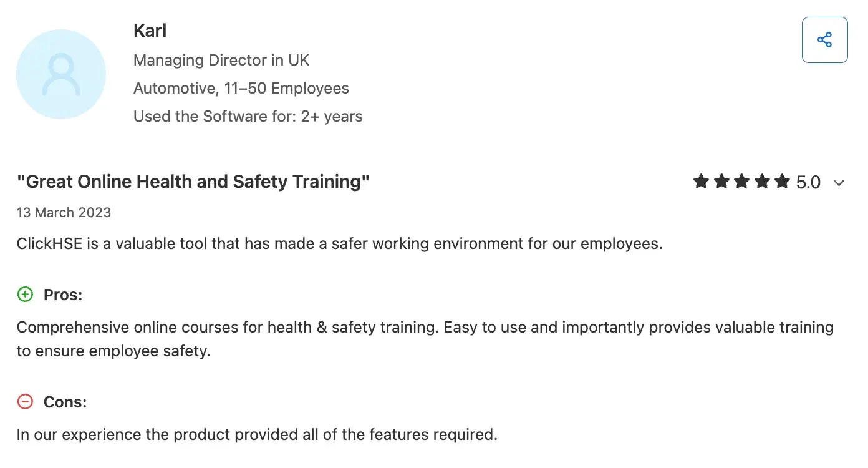Image resolution: width=868 pixels, height=468 pixels.
Task: Click the Cons heading label
Action: [x=65, y=402]
